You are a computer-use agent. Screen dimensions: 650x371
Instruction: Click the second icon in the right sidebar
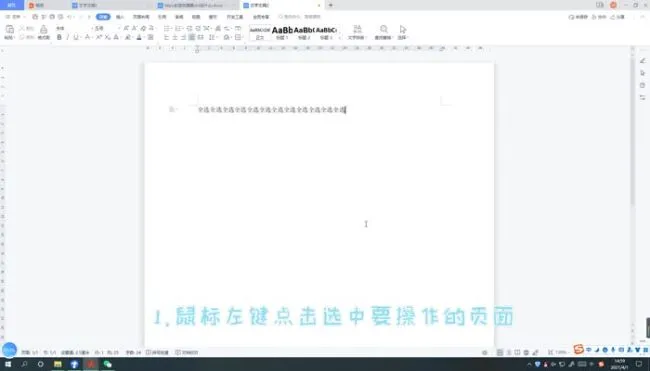[x=643, y=73]
